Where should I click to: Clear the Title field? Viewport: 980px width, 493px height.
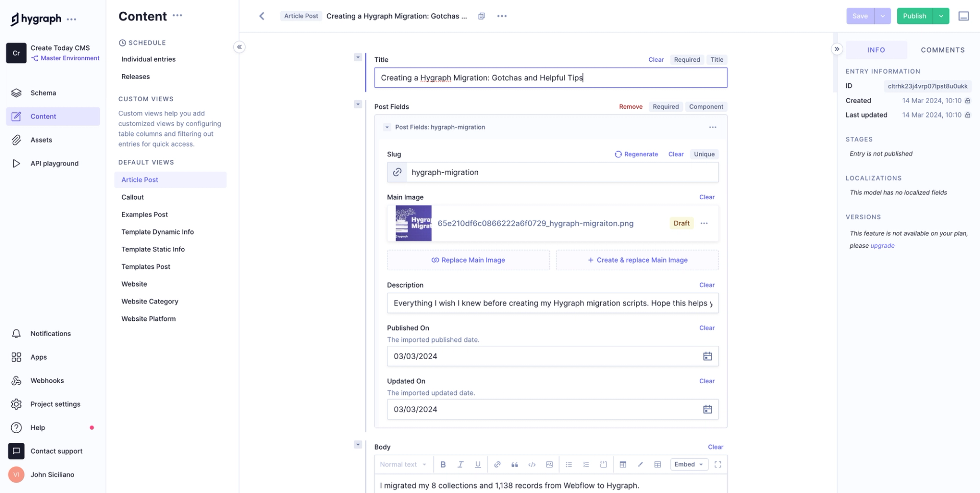coord(656,60)
